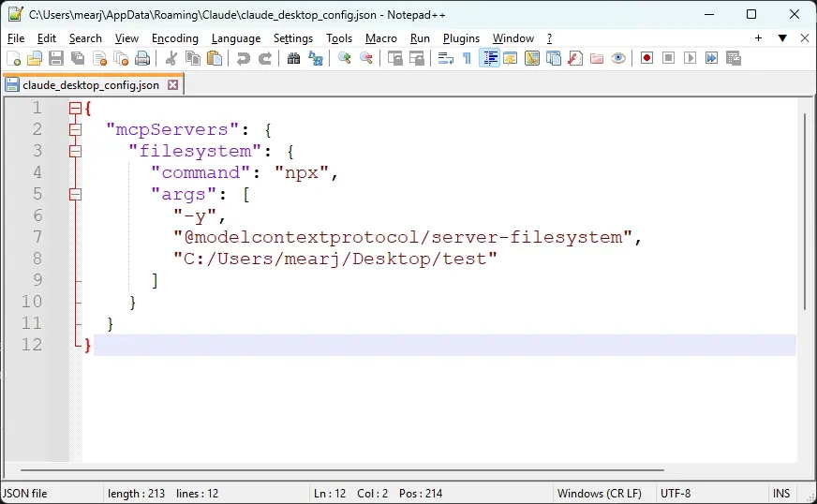Viewport: 817px width, 504px height.
Task: Click the Save file floppy disk icon
Action: [56, 58]
